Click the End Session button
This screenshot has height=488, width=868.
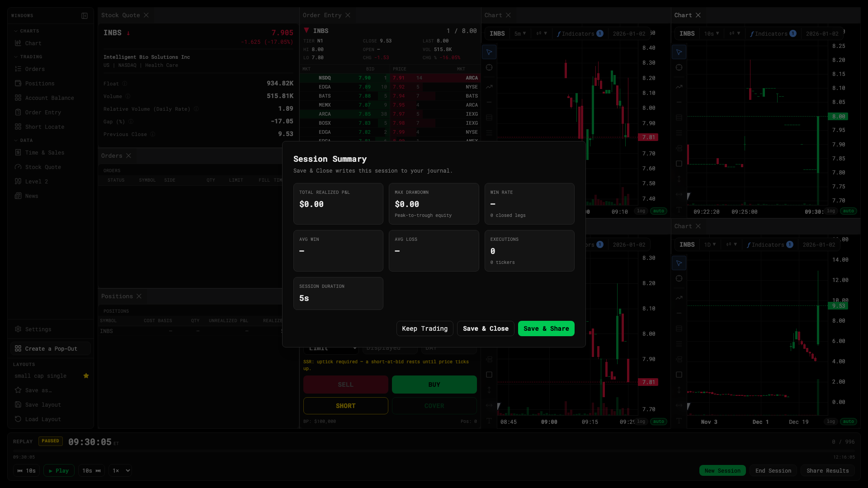click(x=773, y=471)
